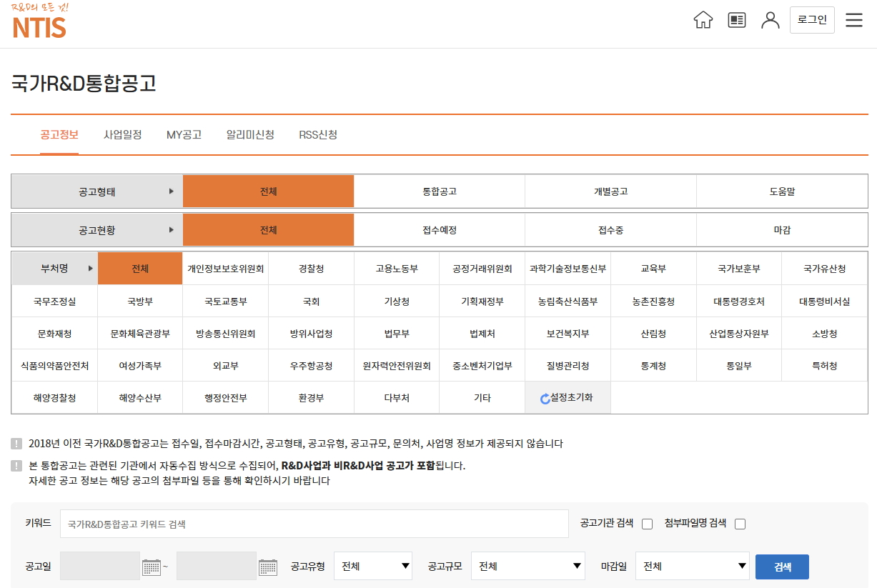
Task: Open the hamburger menu
Action: [853, 20]
